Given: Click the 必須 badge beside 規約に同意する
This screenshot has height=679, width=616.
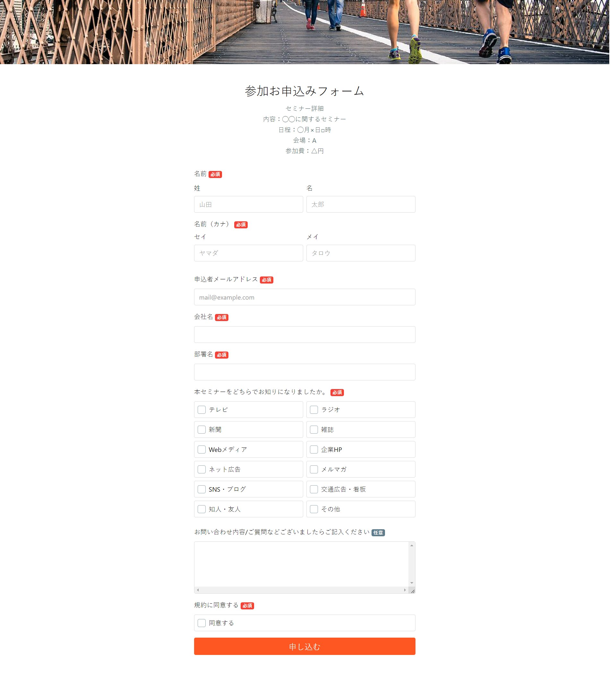Looking at the screenshot, I should [x=247, y=606].
